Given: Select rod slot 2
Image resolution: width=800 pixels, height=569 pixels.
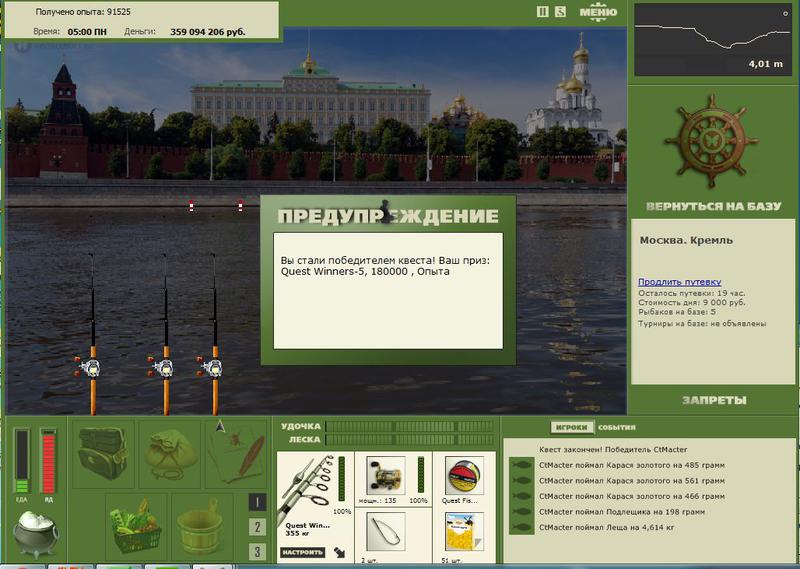Looking at the screenshot, I should (257, 527).
